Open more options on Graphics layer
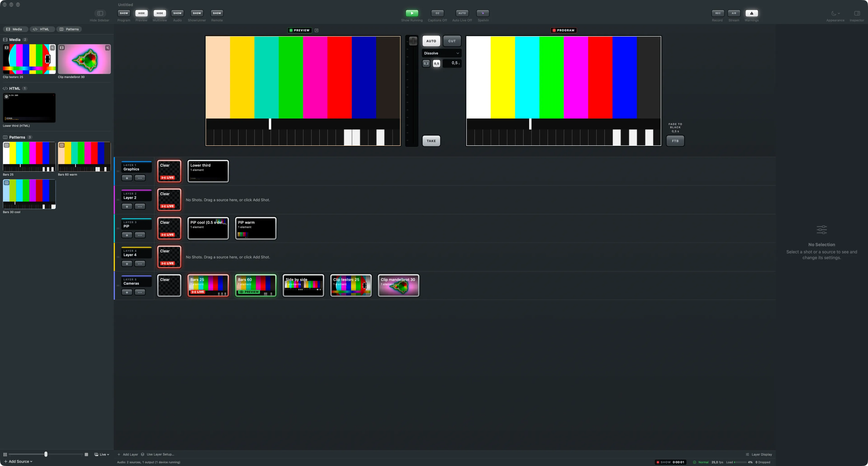 click(x=140, y=178)
